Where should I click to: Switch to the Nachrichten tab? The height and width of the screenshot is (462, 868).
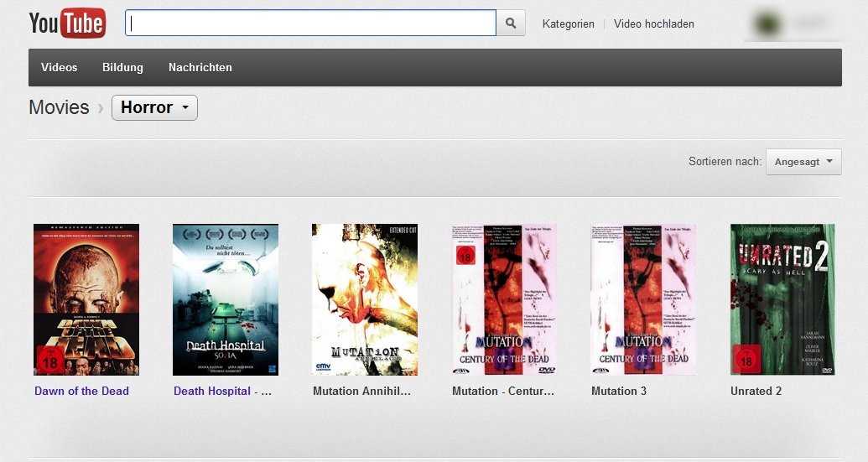200,68
